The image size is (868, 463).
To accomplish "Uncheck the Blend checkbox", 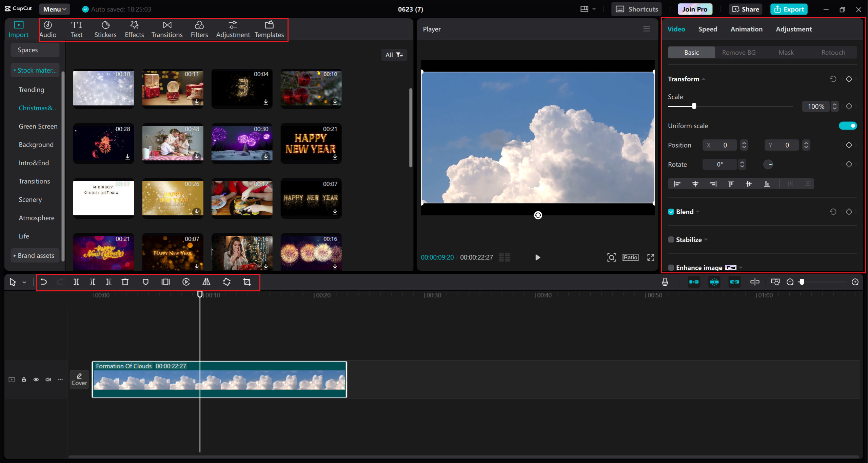I will coord(671,211).
